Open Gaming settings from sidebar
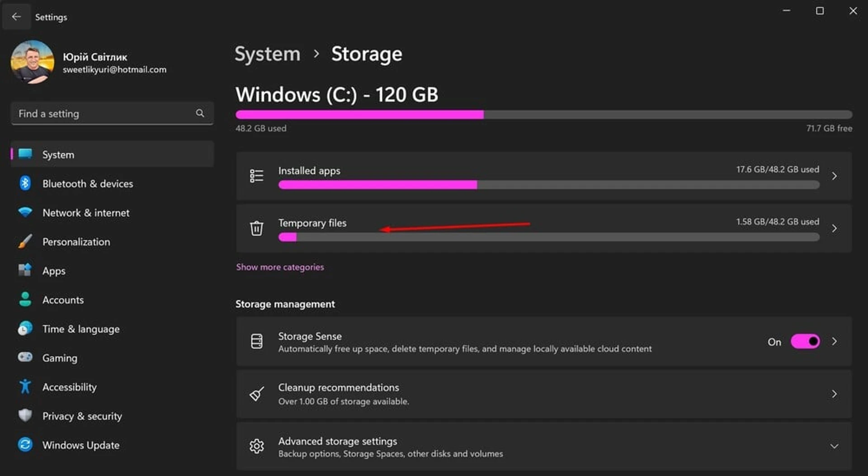The height and width of the screenshot is (476, 868). [112, 357]
